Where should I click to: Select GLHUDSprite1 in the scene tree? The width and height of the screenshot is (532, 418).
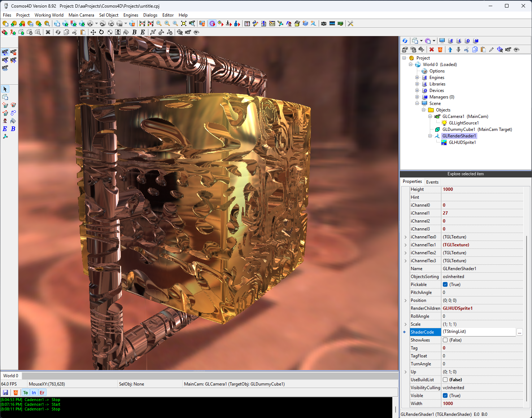point(462,142)
